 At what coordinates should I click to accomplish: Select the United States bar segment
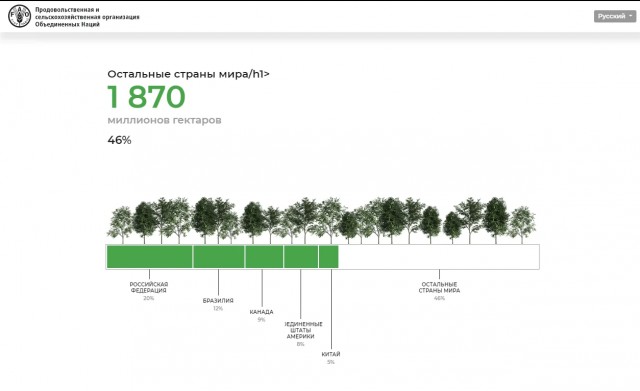[301, 257]
